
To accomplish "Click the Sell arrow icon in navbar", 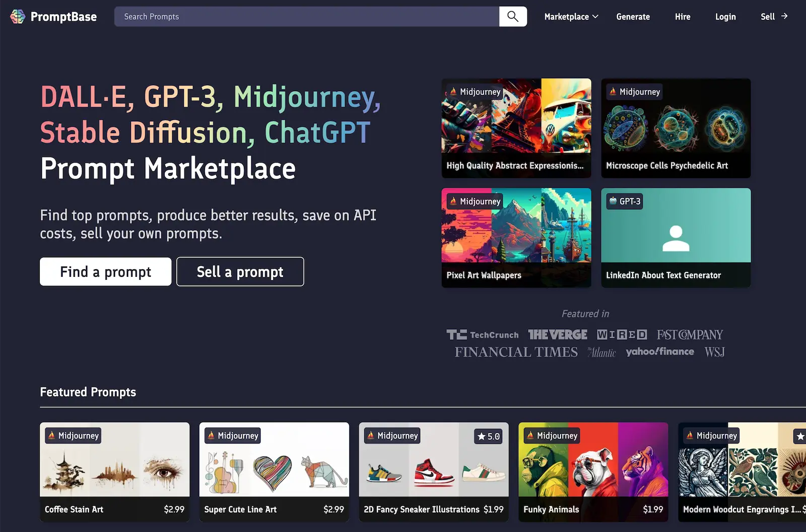I will click(x=784, y=16).
